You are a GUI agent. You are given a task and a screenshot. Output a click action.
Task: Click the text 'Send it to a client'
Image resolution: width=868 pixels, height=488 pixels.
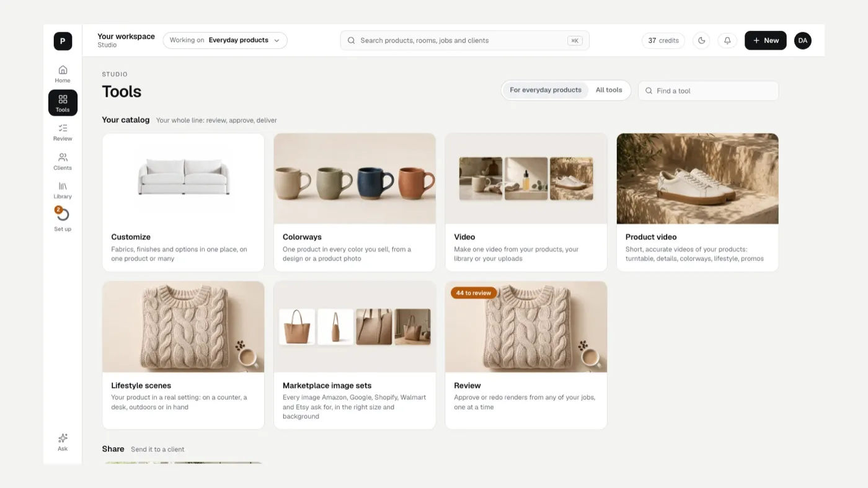(157, 450)
